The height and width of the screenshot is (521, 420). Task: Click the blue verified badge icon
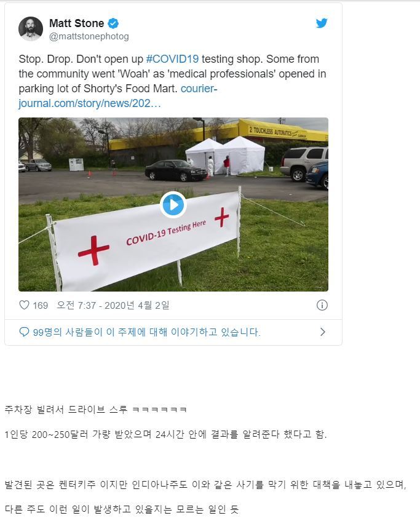[x=113, y=23]
